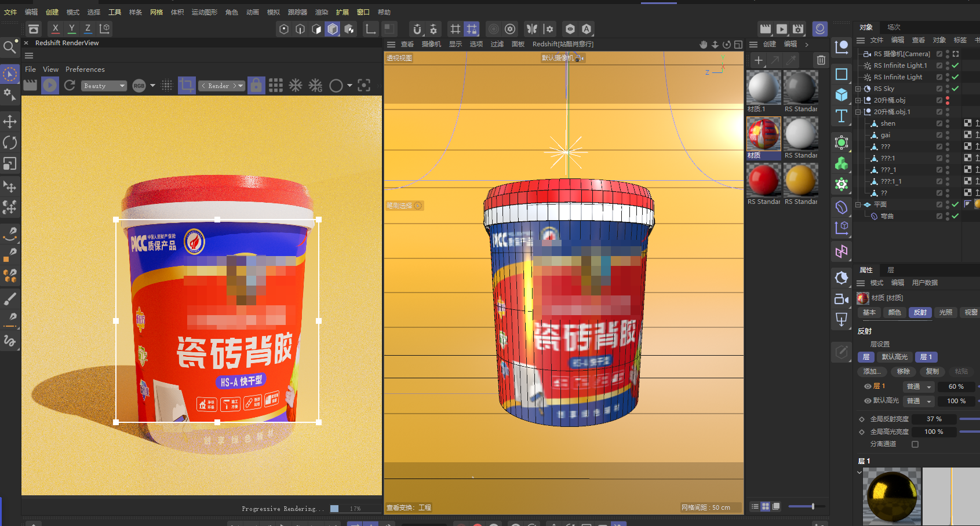
Task: Open the 文件 menu in main menu bar
Action: [10, 12]
